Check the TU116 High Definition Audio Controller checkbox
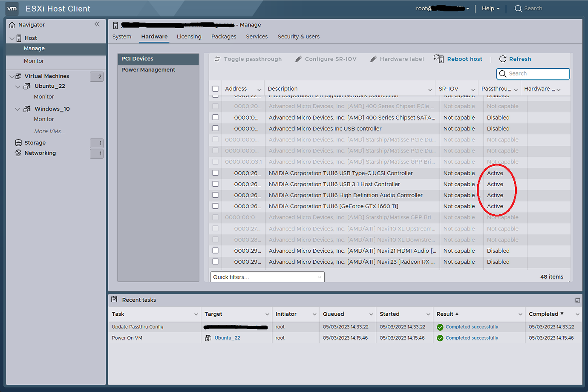Image resolution: width=588 pixels, height=392 pixels. pyautogui.click(x=216, y=195)
